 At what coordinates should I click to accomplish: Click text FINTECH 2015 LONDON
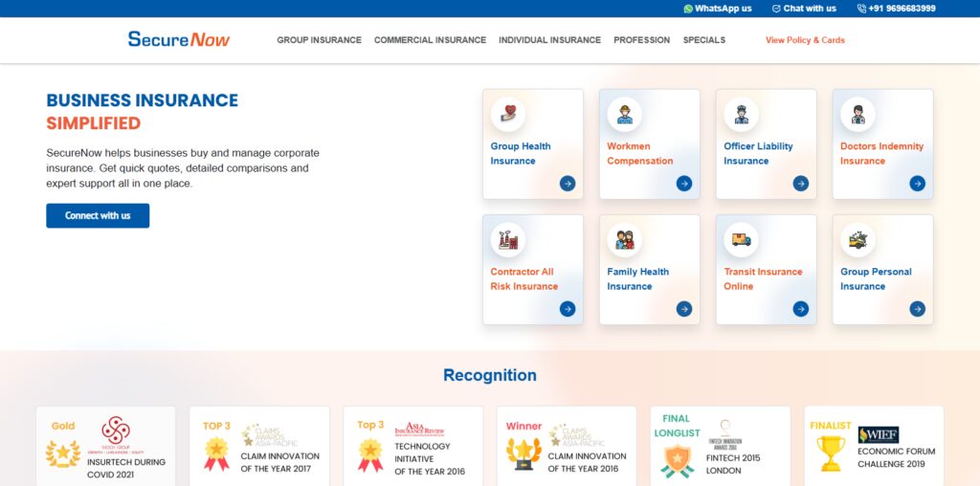[733, 464]
